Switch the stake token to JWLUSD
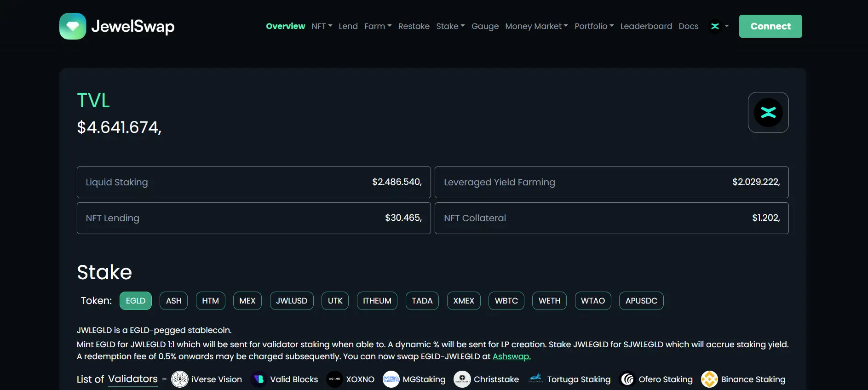Image resolution: width=868 pixels, height=390 pixels. [291, 301]
